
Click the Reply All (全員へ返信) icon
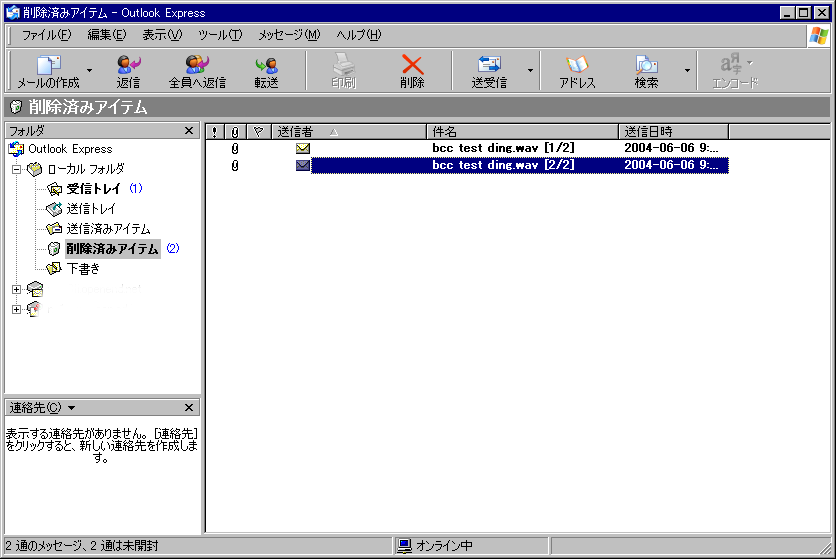(197, 65)
